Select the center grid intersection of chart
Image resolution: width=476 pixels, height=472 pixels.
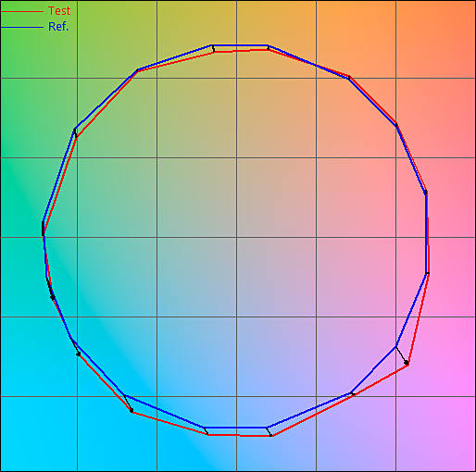pos(237,237)
